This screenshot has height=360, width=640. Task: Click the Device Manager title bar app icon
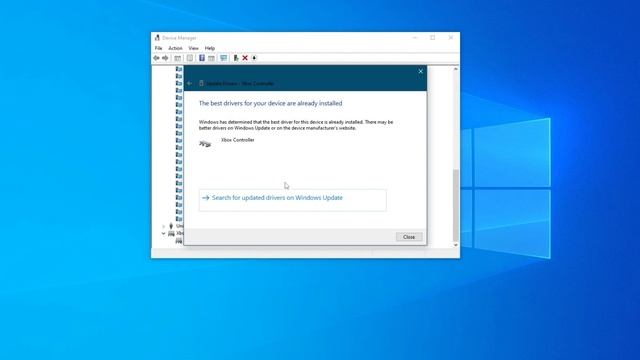(157, 38)
